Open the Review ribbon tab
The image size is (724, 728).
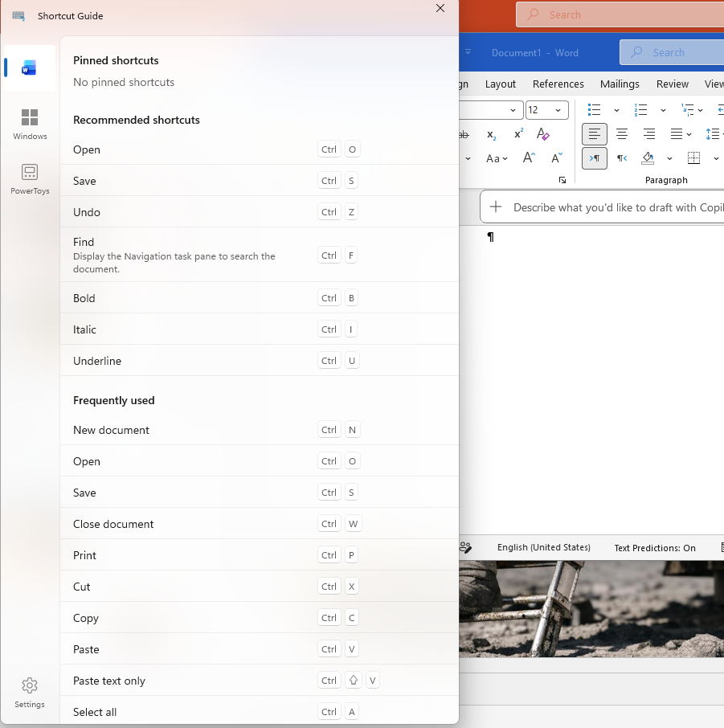point(672,84)
